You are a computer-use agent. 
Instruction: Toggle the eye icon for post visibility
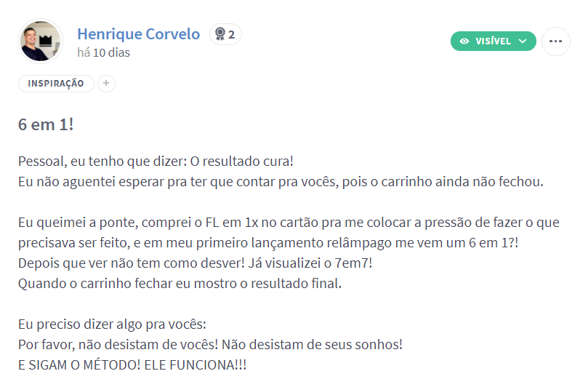click(464, 41)
